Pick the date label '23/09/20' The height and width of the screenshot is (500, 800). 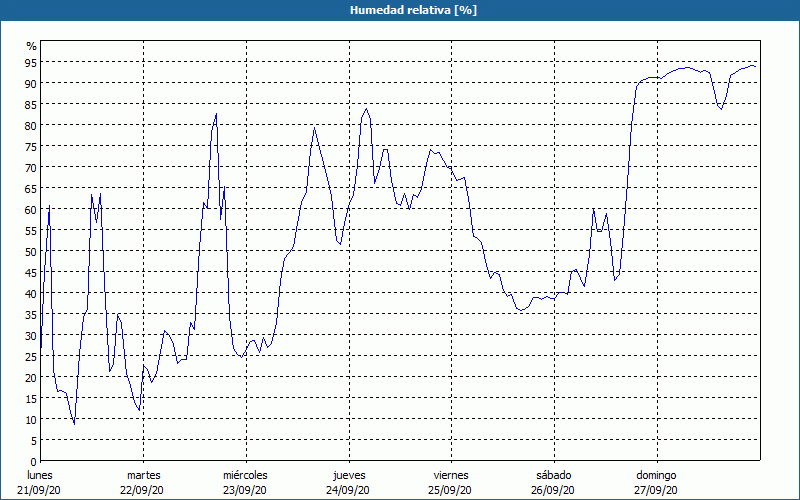coord(244,490)
